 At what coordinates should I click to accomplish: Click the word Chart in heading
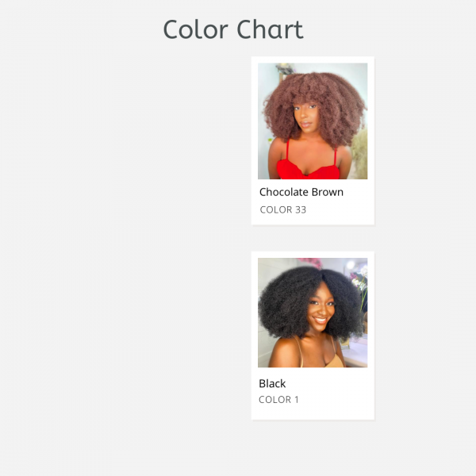[270, 29]
